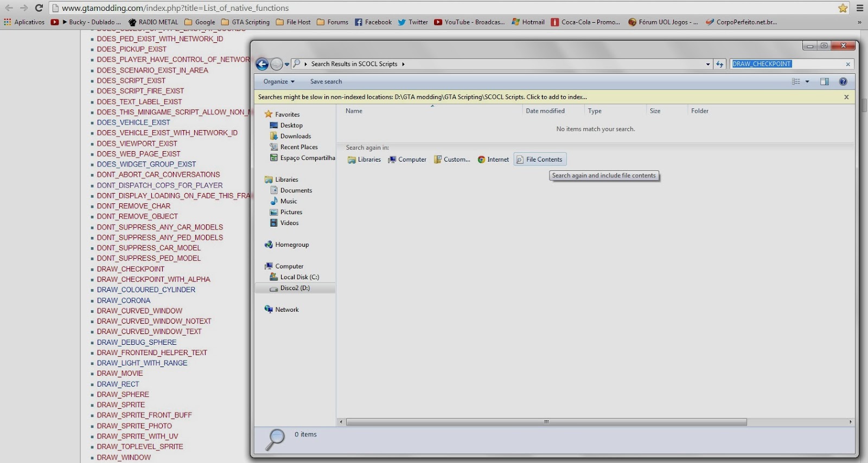
Task: Click scrollbar right arrow in results pane
Action: 850,422
